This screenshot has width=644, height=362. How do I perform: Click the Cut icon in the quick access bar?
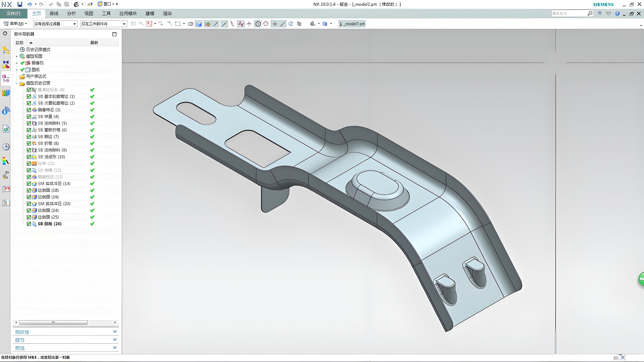click(x=51, y=4)
